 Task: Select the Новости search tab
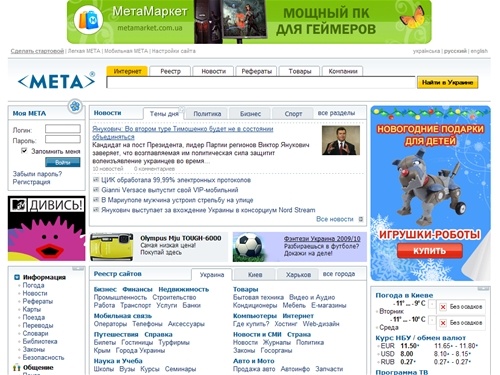pyautogui.click(x=213, y=71)
